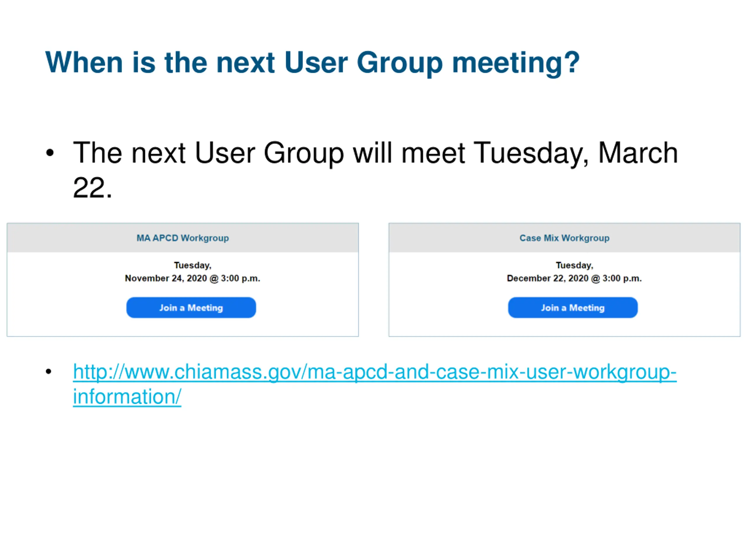Click the trailing "information/" part of the link
The height and width of the screenshot is (560, 747).
pyautogui.click(x=127, y=397)
